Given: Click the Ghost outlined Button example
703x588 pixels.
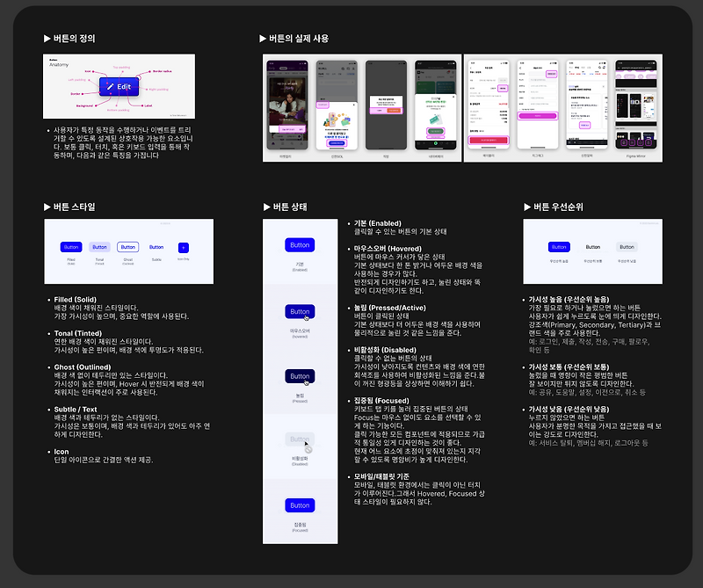Looking at the screenshot, I should (127, 247).
